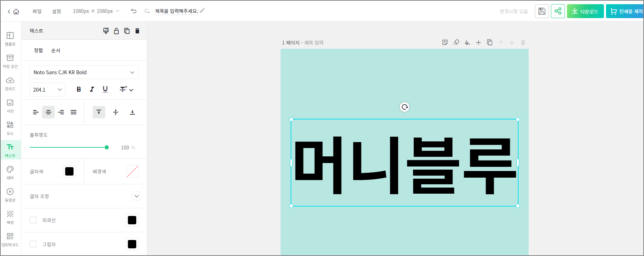644x256 pixels.
Task: Click the home icon
Action: [16, 11]
